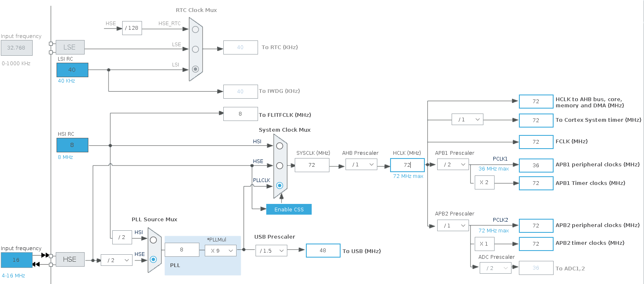Select HSE_RTC radio in RTC Clock Mux
644x284 pixels.
point(195,29)
